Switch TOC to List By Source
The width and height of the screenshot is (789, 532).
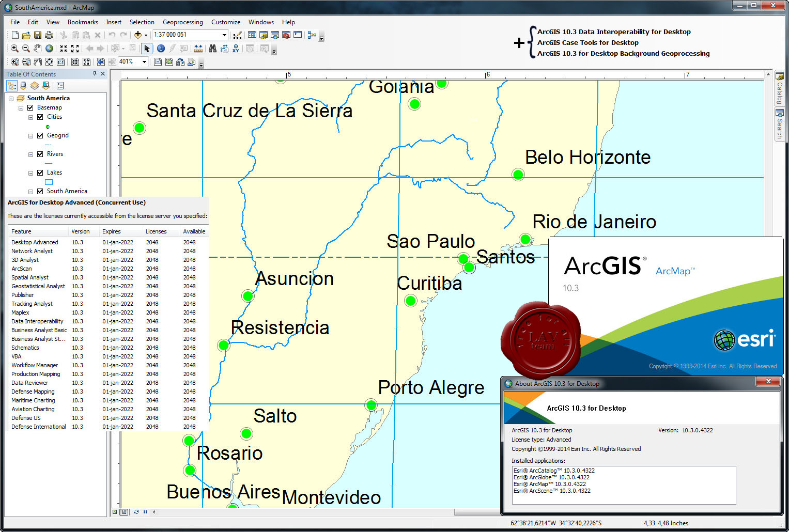(x=23, y=86)
